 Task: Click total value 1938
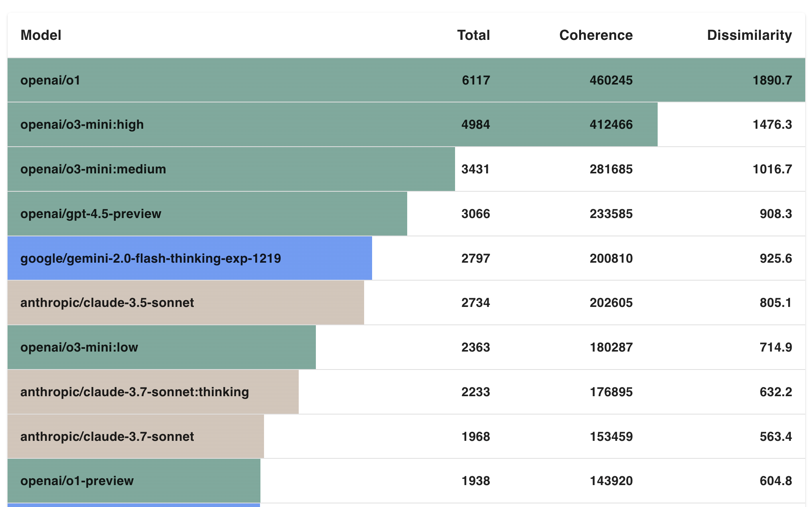click(x=476, y=481)
